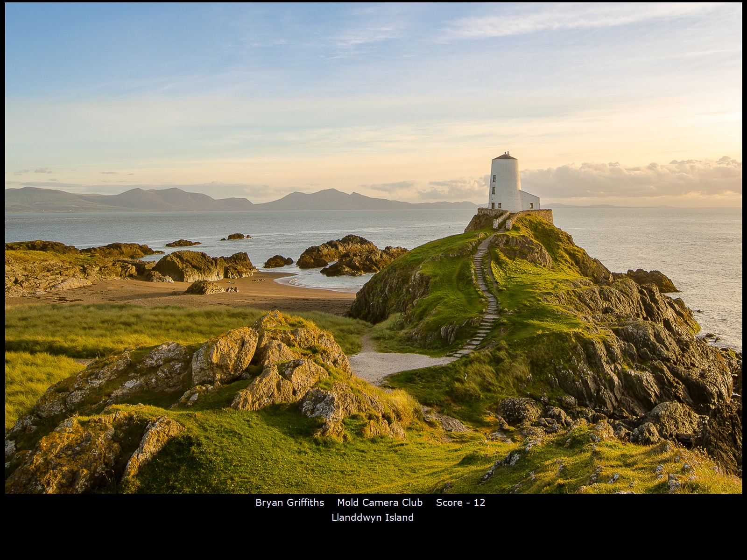The height and width of the screenshot is (560, 747).
Task: Click the Mold Camera Club text
Action: click(x=380, y=503)
